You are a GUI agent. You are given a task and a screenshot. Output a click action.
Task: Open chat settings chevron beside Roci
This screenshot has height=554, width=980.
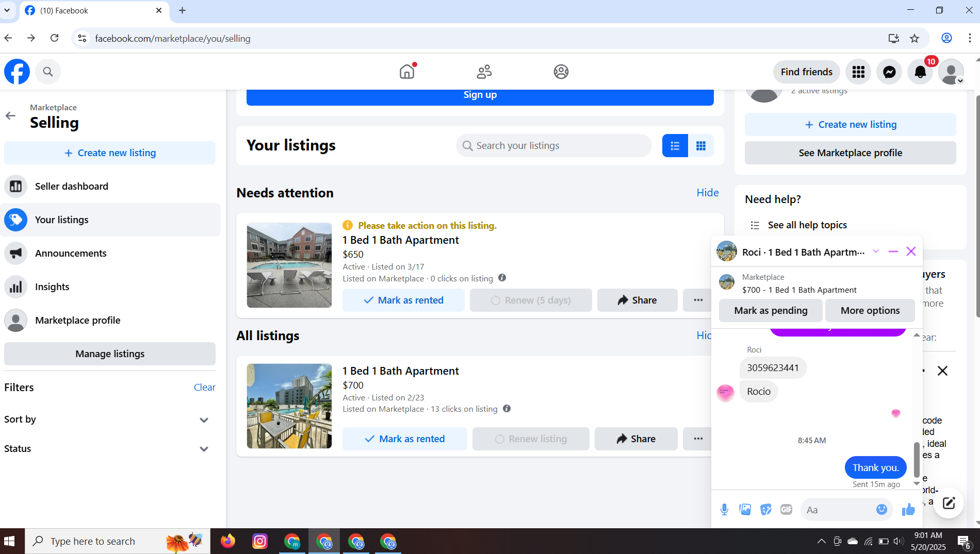876,251
